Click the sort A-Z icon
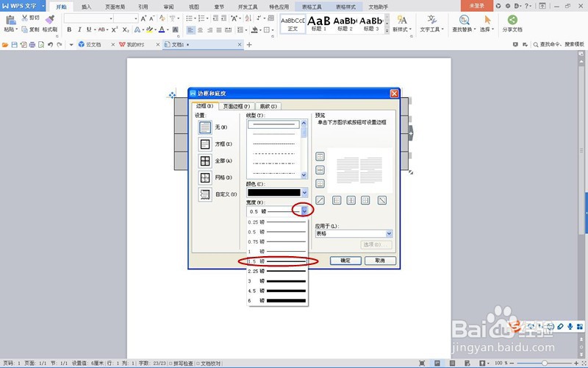Image resolution: width=588 pixels, height=368 pixels. pyautogui.click(x=248, y=18)
